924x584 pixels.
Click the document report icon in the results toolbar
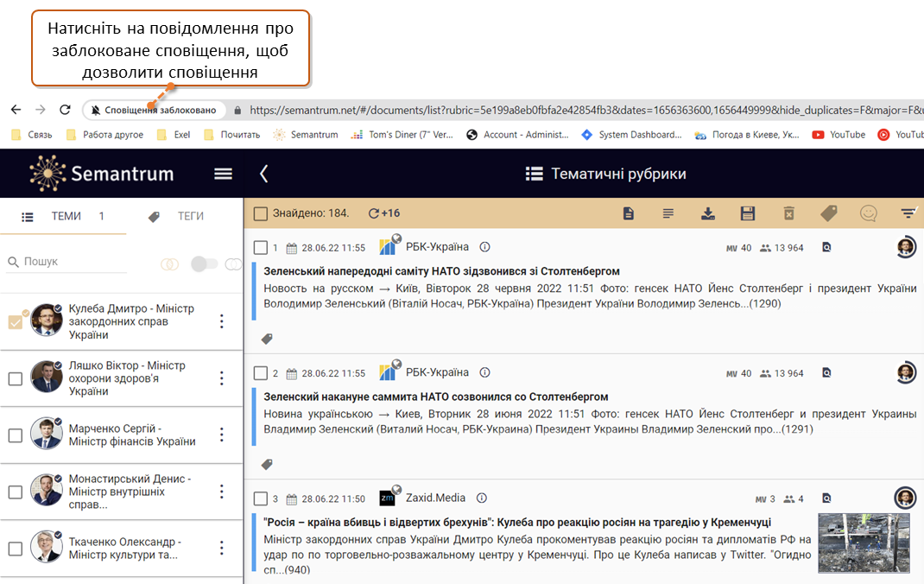point(628,213)
